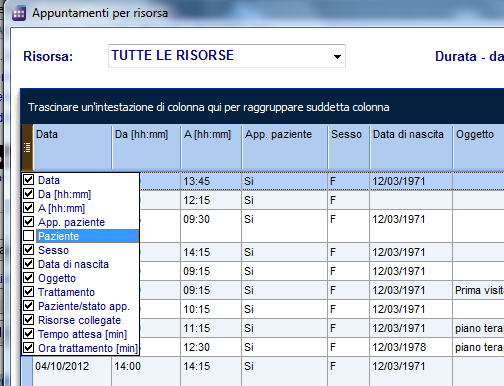Click the Sesso column header
The image size is (504, 386).
(349, 147)
